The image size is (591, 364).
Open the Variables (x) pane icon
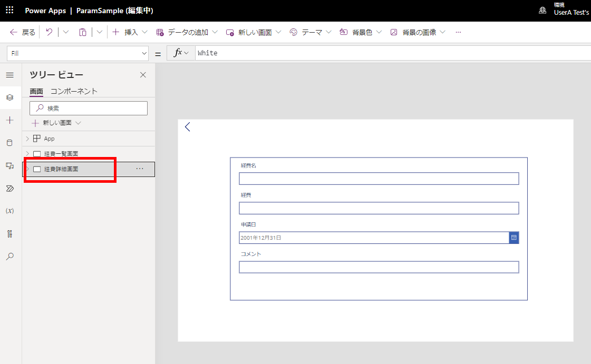coord(10,211)
